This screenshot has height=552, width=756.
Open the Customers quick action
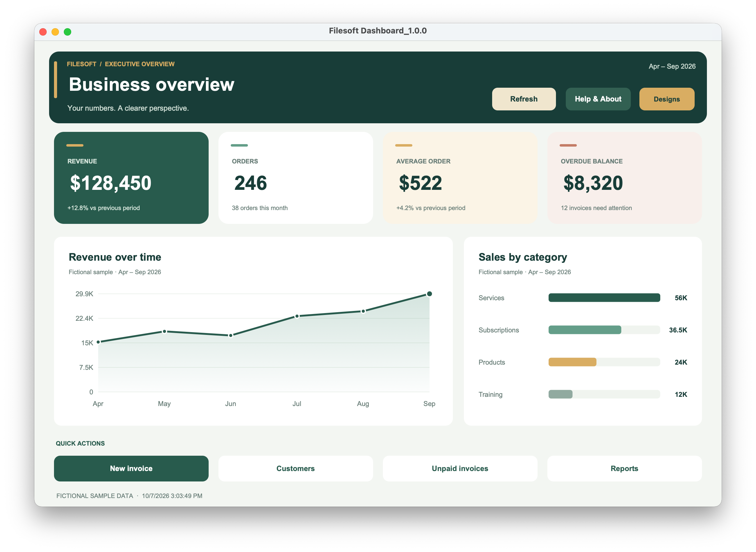coord(295,469)
